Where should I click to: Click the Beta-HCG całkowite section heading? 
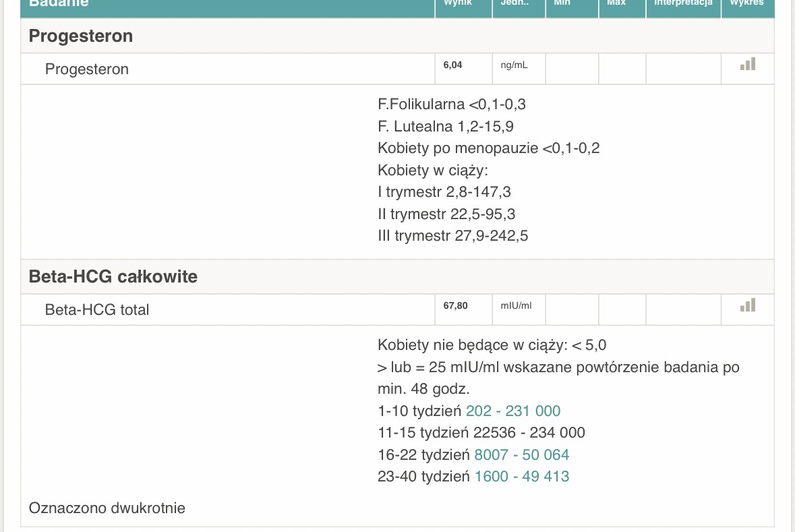113,276
